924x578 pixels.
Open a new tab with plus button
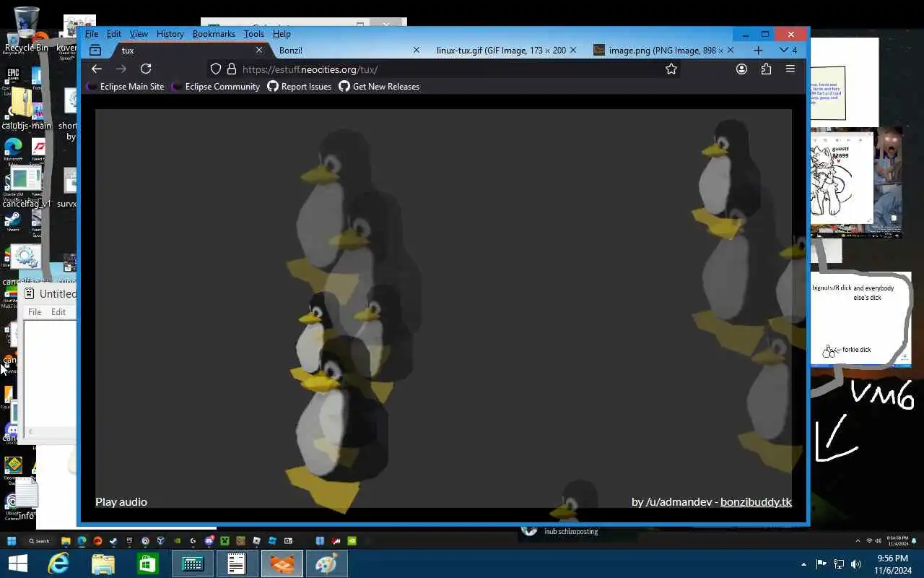758,50
